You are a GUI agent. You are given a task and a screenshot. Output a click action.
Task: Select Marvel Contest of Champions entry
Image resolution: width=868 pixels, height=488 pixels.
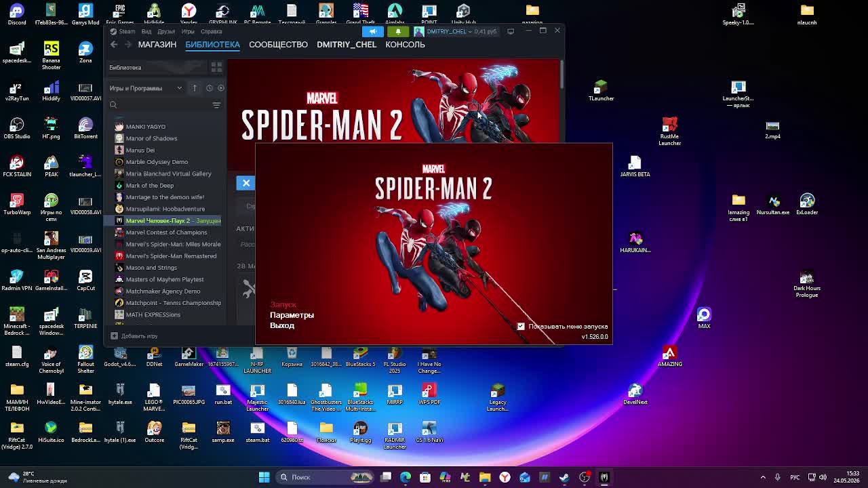166,232
